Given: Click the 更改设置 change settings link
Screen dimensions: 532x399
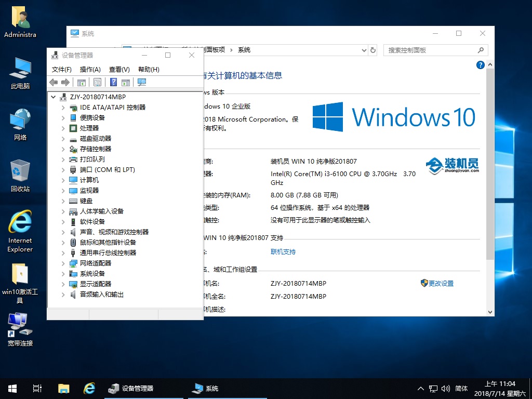Looking at the screenshot, I should [x=441, y=284].
